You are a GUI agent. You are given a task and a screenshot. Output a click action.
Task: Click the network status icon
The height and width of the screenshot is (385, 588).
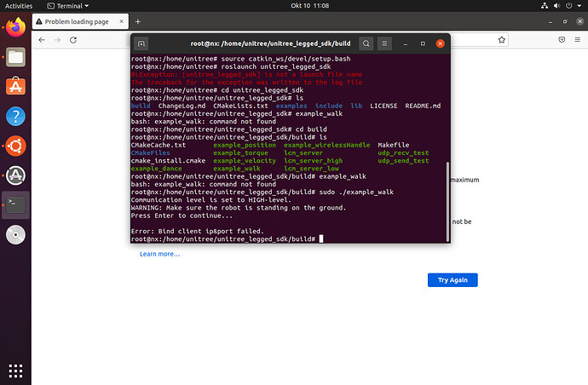(545, 6)
